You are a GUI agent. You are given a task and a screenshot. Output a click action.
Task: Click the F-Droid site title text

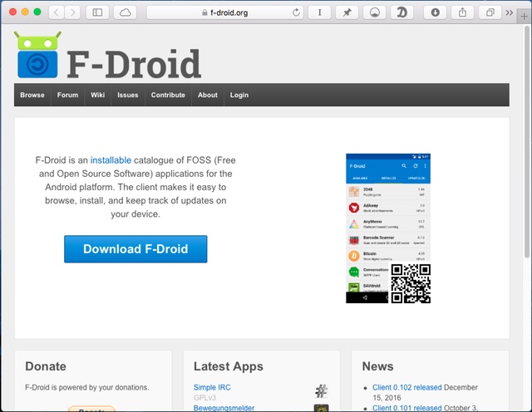point(134,64)
